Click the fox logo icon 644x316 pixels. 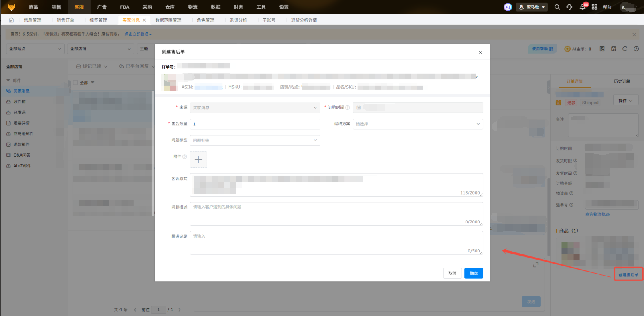click(x=11, y=7)
